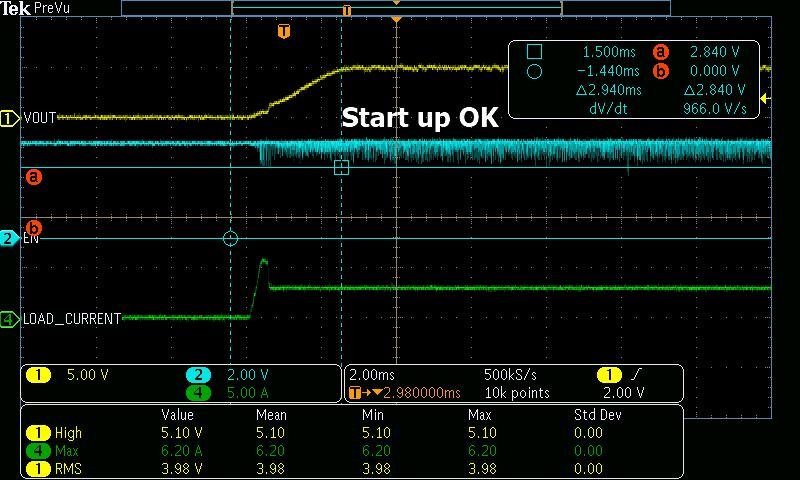Click the channel 4 LOAD_CURRENT ground marker

pyautogui.click(x=9, y=320)
